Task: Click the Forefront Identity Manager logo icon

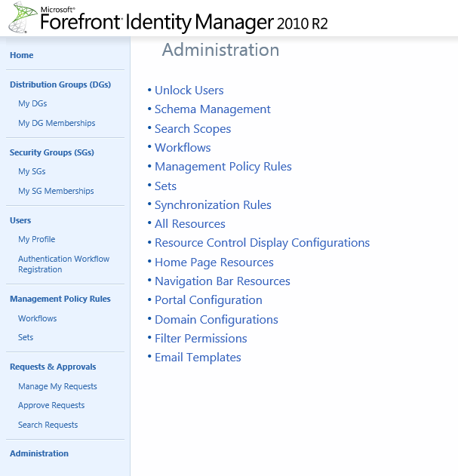Action: [23, 17]
